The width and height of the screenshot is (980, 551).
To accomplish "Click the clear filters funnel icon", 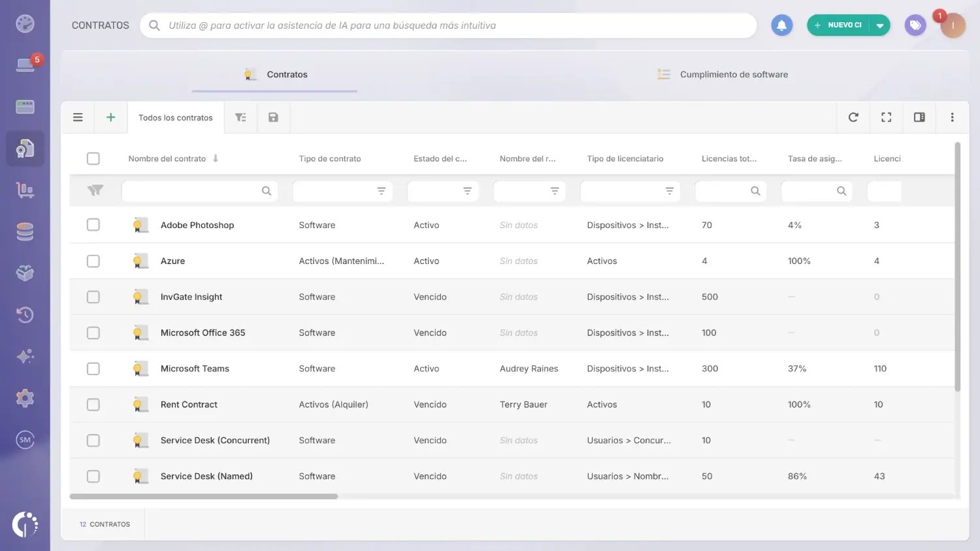I will click(x=95, y=190).
